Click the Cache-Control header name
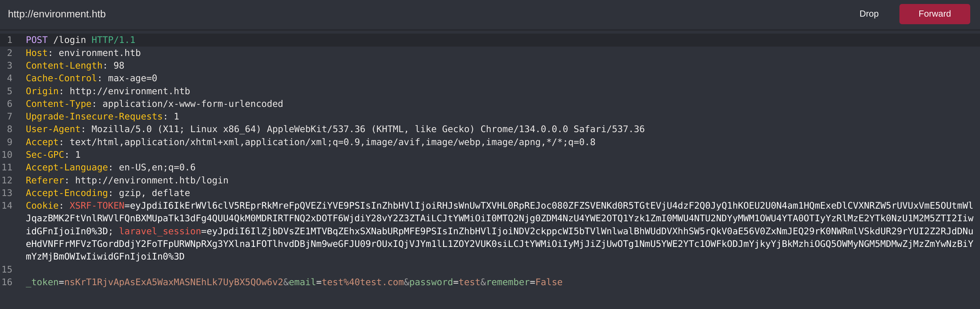The height and width of the screenshot is (309, 980). [x=61, y=78]
